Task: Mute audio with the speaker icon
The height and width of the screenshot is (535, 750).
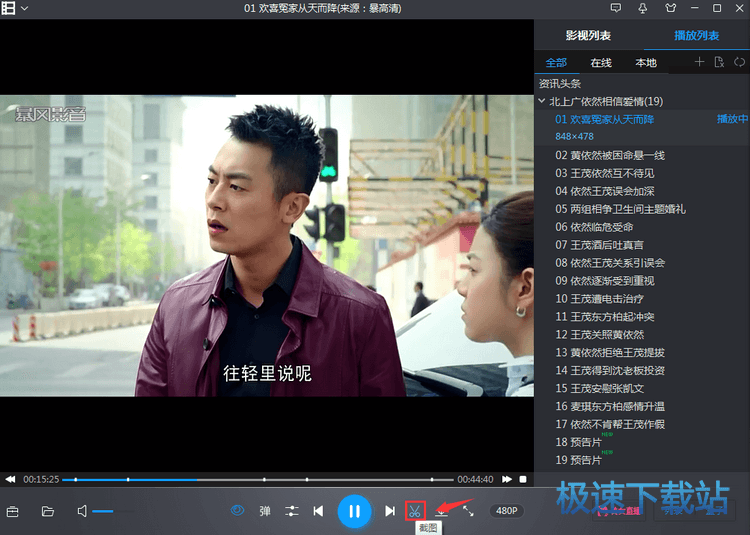Action: point(82,511)
